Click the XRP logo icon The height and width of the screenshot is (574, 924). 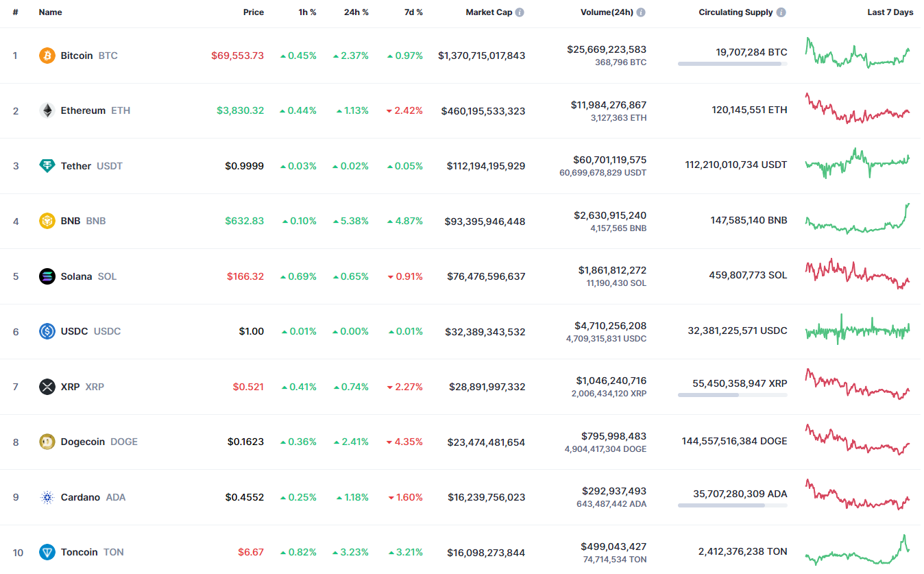click(47, 387)
